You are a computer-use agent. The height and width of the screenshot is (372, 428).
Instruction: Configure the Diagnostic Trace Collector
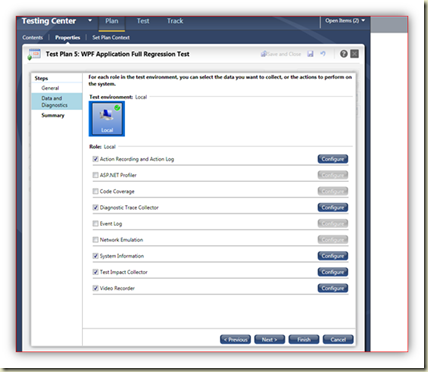[333, 207]
